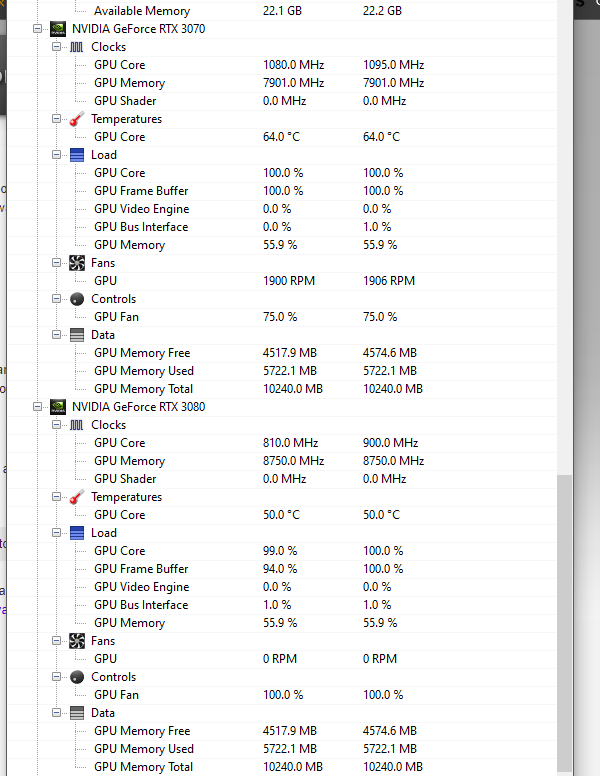
Task: Select GPU Bus Interface row under RTX 3070
Action: [282, 227]
